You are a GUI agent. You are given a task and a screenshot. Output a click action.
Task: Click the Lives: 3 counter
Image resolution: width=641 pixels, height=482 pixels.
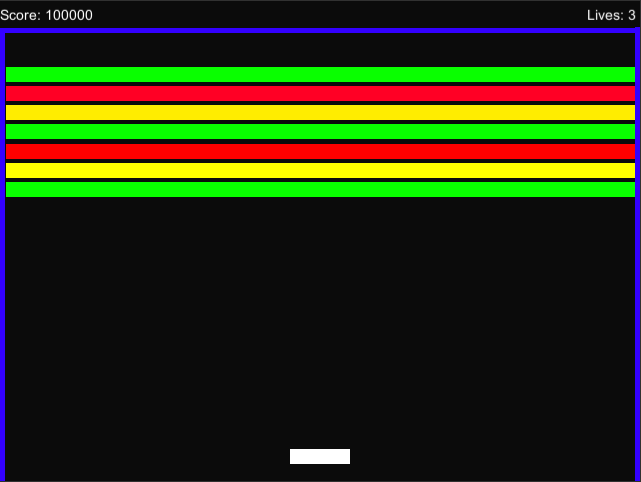[611, 15]
